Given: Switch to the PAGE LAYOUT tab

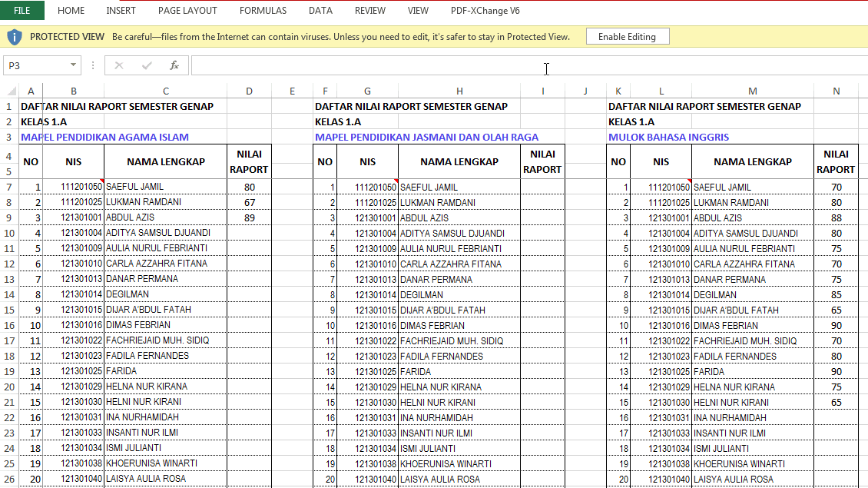Looking at the screenshot, I should coord(187,10).
